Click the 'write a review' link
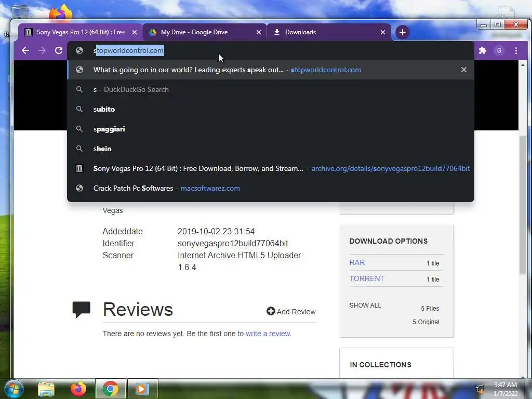 tap(268, 334)
